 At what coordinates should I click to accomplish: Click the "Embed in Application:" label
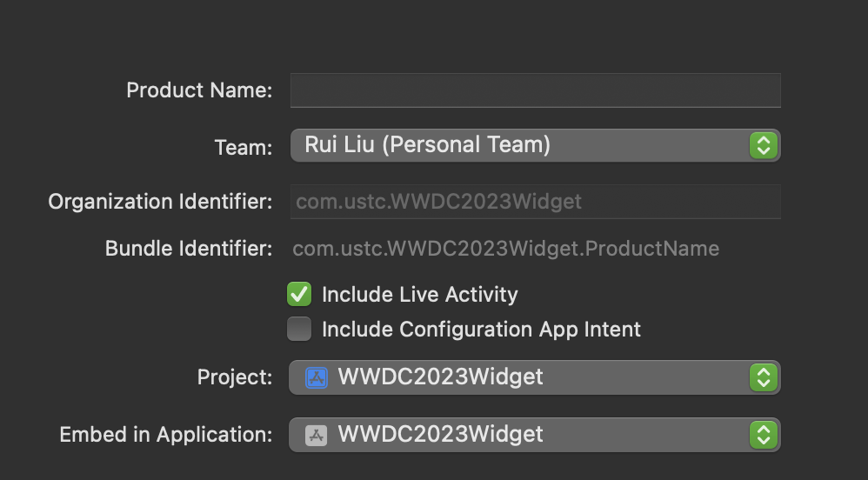(165, 435)
